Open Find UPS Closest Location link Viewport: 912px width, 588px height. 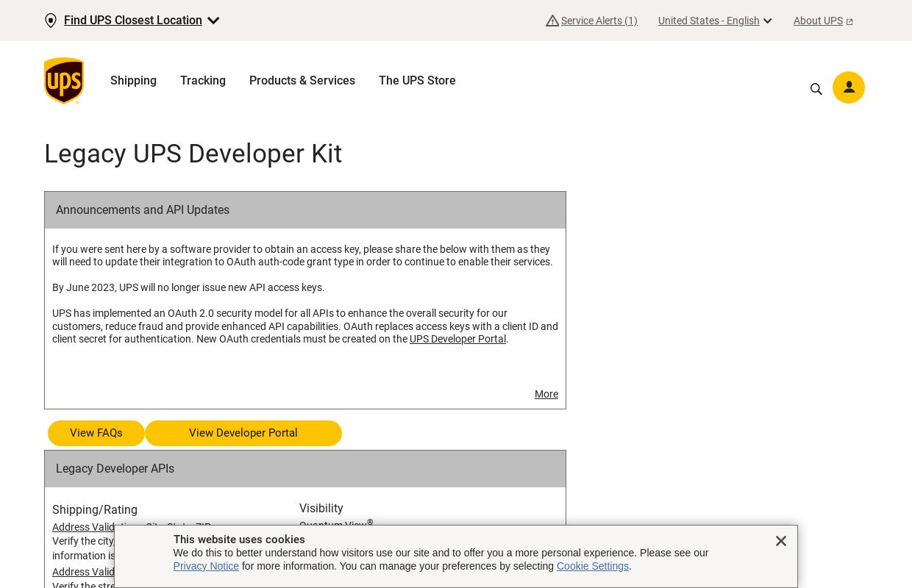point(133,21)
